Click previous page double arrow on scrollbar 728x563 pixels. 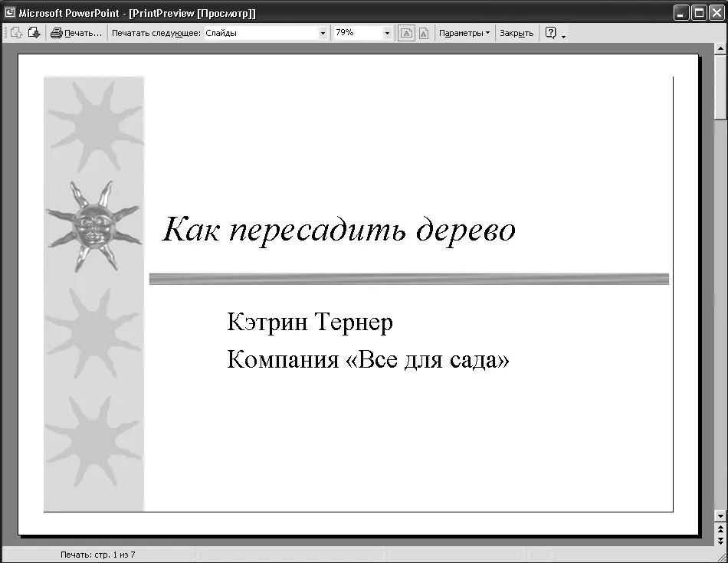point(720,529)
